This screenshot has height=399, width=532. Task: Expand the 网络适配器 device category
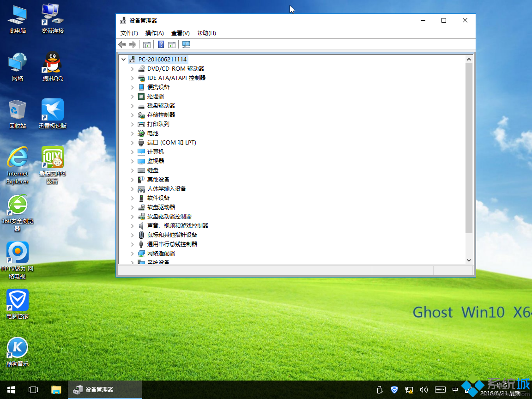coord(132,253)
